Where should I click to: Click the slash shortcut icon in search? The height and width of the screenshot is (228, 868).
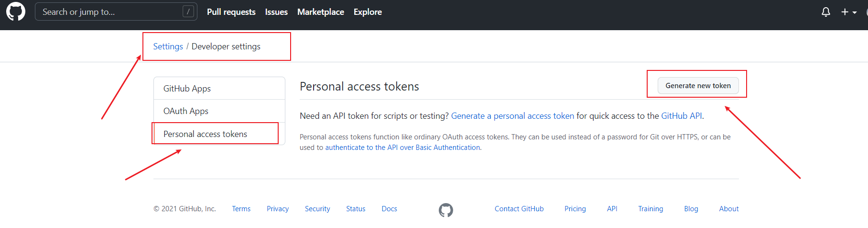[188, 11]
